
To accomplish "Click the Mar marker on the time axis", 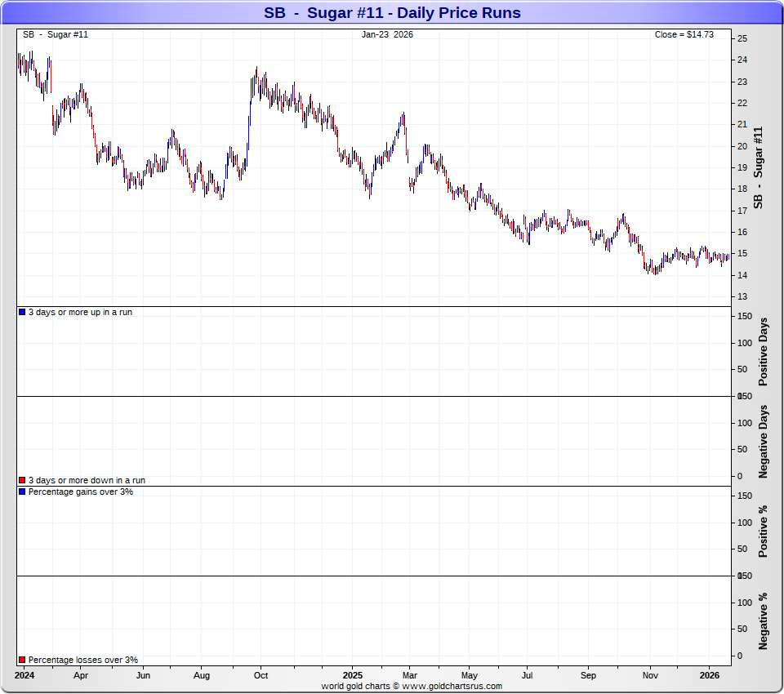I will point(410,676).
